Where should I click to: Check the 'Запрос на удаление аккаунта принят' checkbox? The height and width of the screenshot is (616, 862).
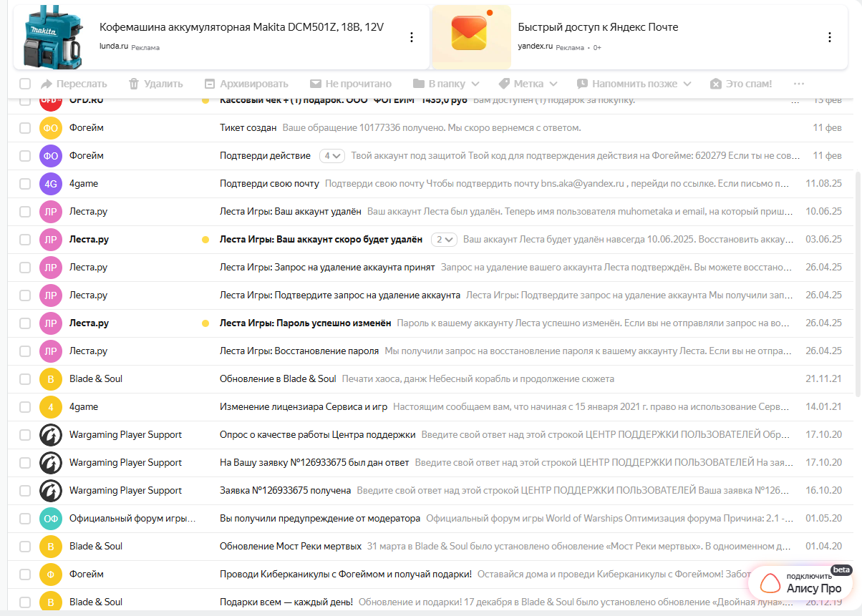tap(25, 268)
